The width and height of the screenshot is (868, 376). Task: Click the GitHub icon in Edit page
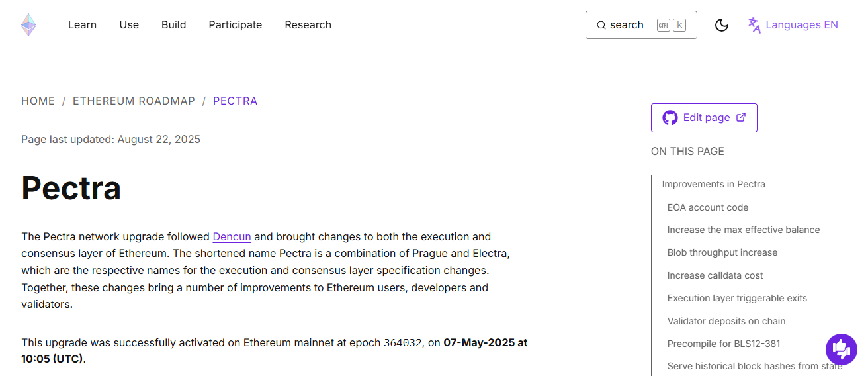tap(670, 118)
